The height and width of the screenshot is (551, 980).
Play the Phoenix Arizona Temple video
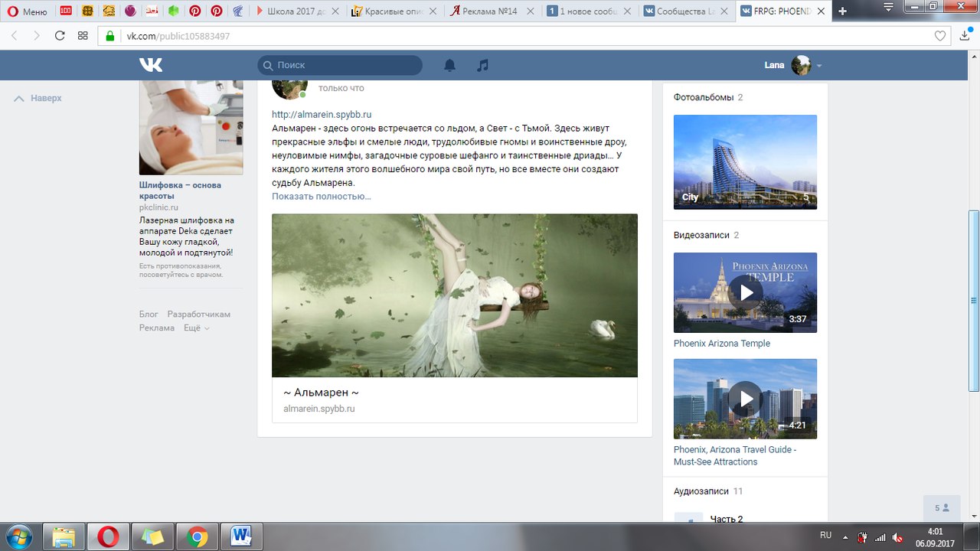(745, 292)
